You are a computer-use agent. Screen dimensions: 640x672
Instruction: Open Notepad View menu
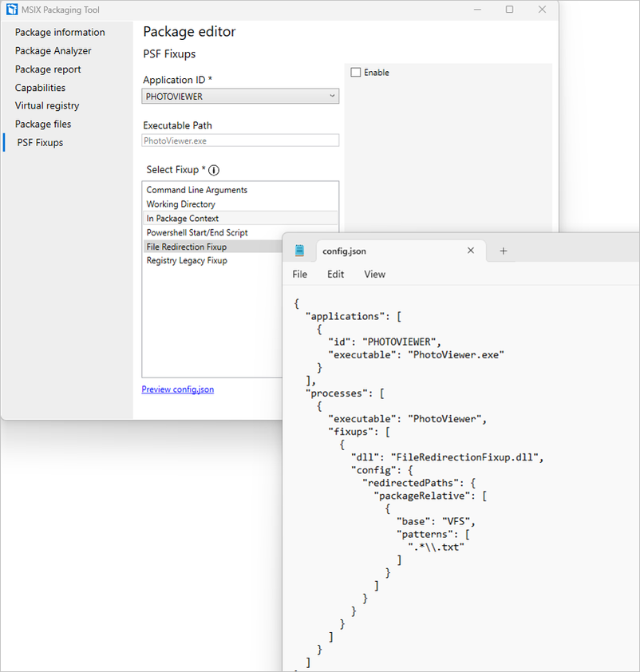pyautogui.click(x=375, y=275)
